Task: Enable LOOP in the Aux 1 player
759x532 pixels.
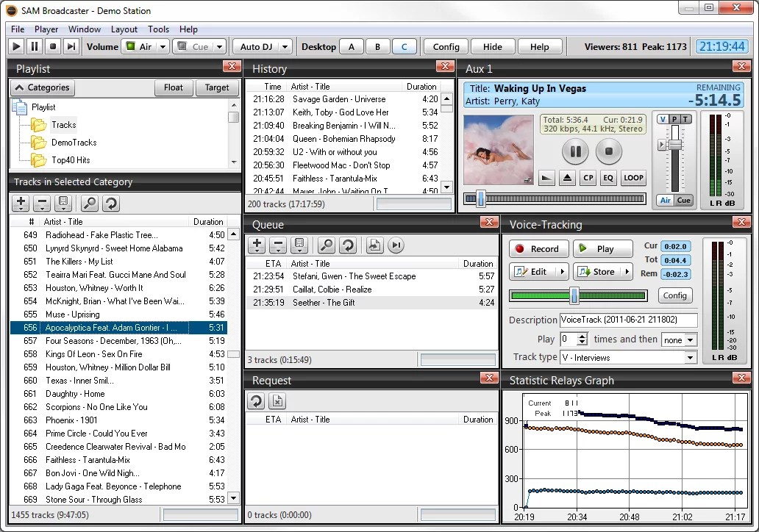Action: pyautogui.click(x=632, y=178)
